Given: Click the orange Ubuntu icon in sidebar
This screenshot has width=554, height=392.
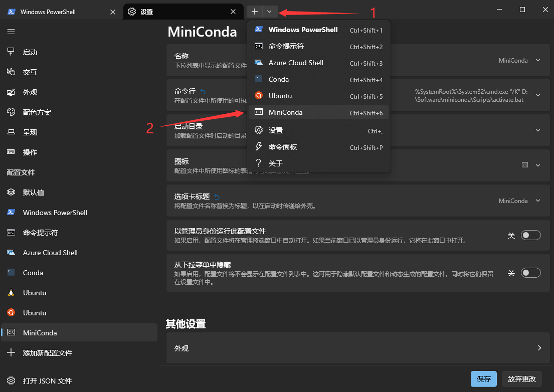Looking at the screenshot, I should coord(11,312).
